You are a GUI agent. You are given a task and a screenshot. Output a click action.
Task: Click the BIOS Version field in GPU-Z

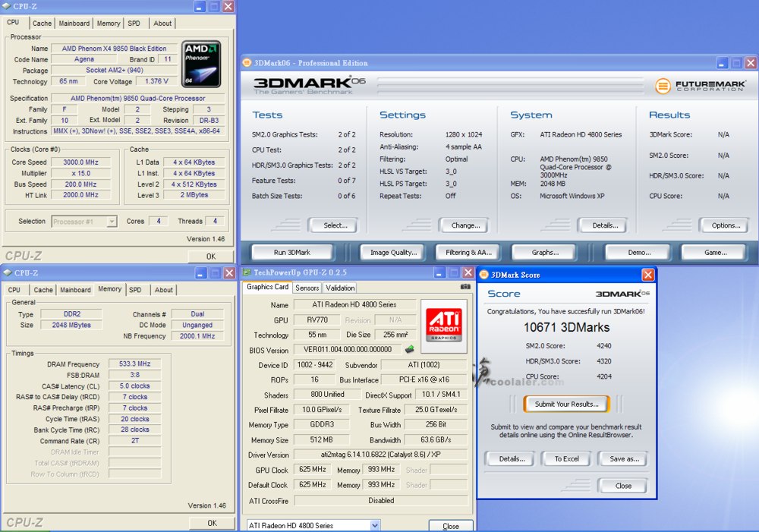(x=347, y=350)
